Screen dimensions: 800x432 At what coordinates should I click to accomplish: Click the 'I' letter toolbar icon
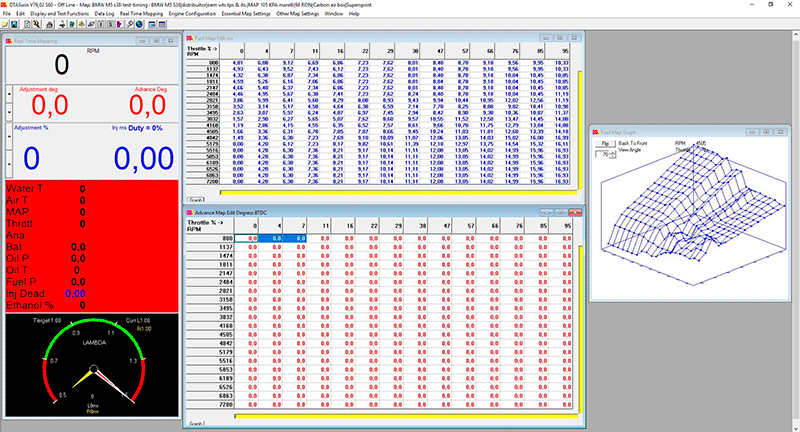pos(101,24)
